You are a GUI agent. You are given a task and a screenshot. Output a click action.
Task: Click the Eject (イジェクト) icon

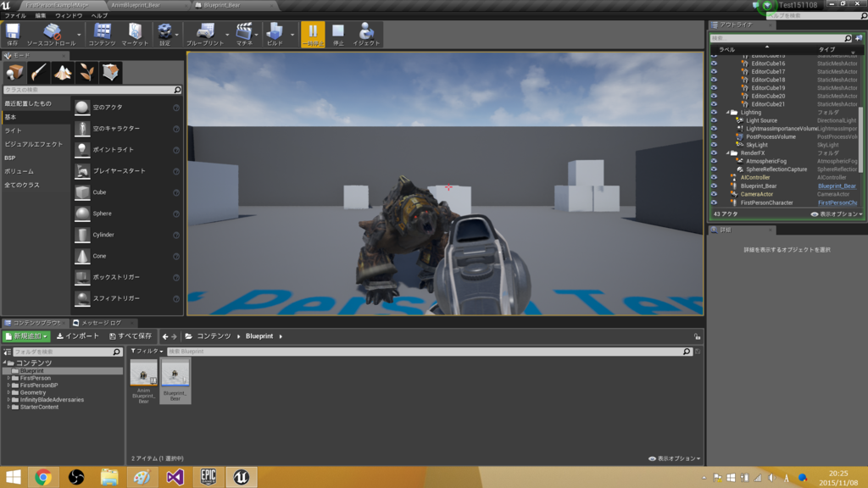366,34
